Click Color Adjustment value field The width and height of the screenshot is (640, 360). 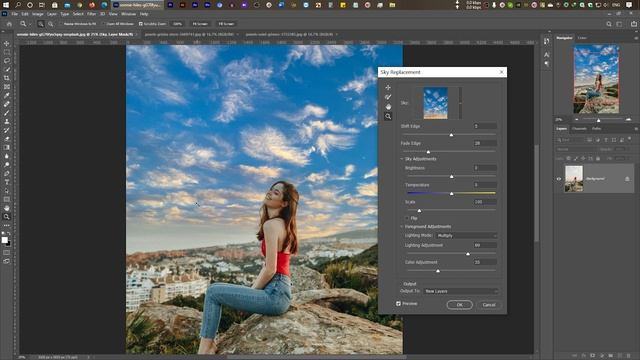[485, 262]
